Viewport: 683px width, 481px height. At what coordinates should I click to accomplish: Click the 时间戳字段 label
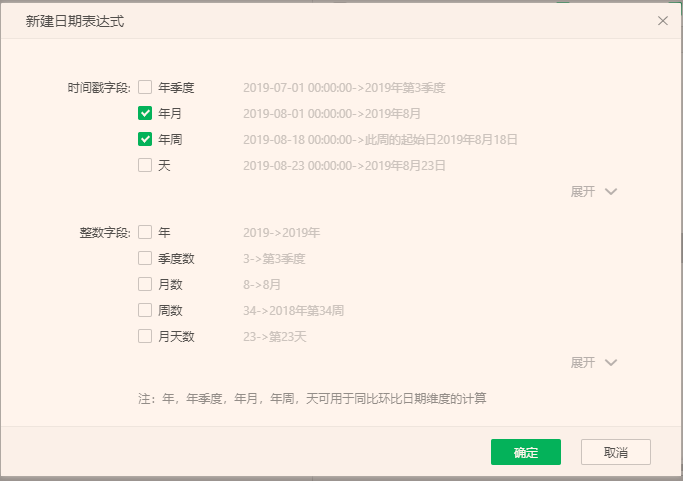tap(99, 88)
